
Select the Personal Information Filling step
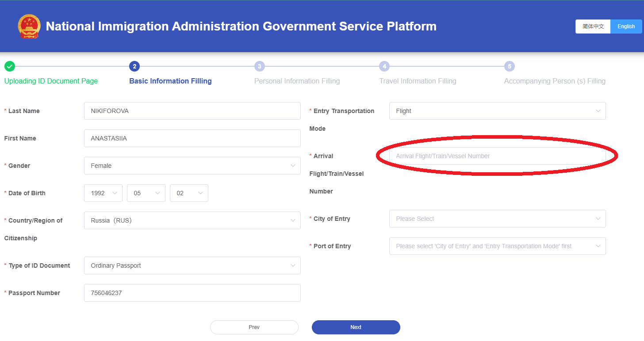coord(297,81)
